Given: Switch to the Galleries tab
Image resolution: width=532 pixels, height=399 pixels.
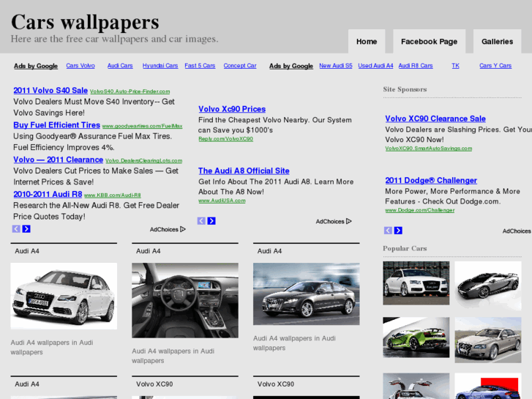Looking at the screenshot, I should (x=497, y=42).
